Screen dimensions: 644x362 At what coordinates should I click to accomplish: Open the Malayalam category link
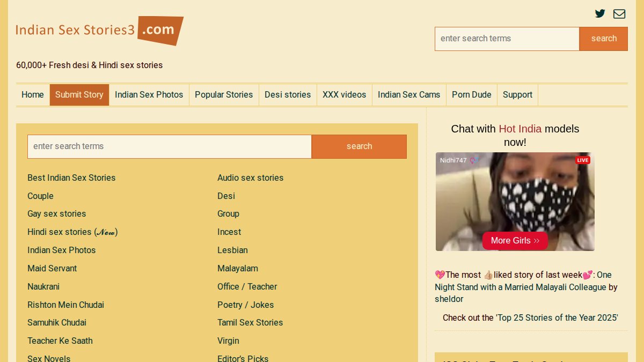tap(238, 269)
